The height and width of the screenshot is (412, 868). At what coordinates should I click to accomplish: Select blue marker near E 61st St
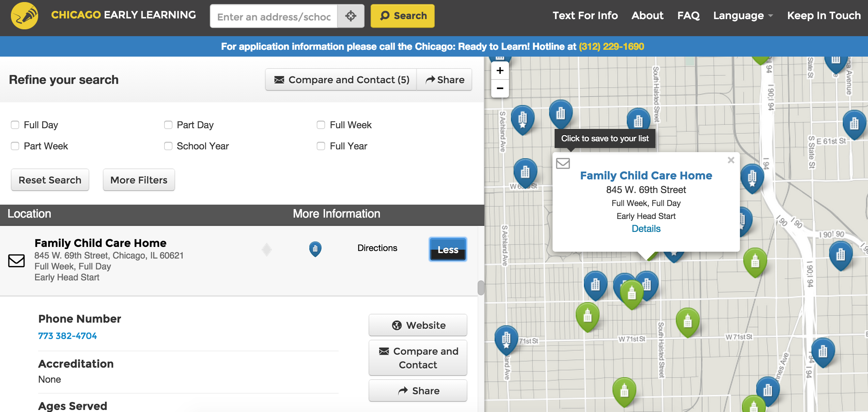(x=854, y=124)
